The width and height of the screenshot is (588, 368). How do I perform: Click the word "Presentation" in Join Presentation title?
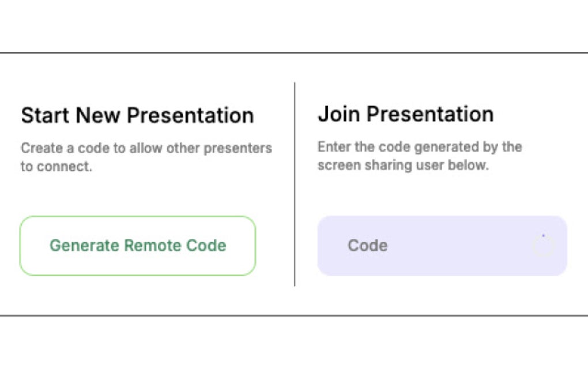point(430,114)
